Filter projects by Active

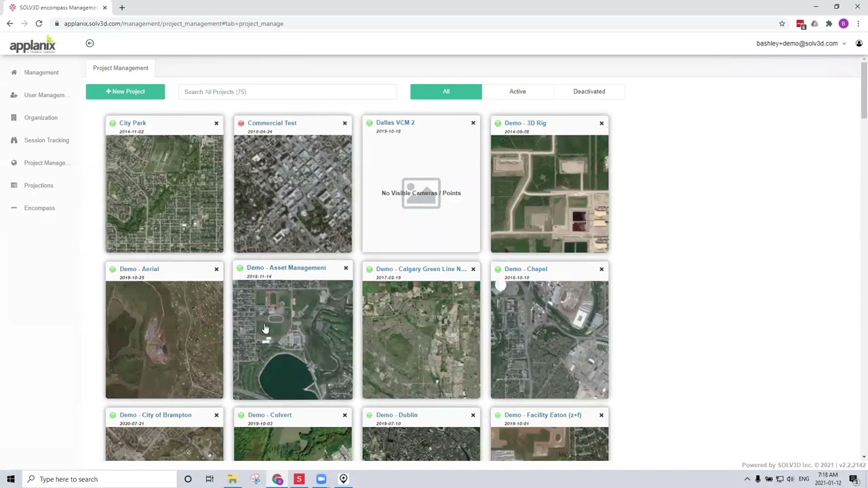click(517, 91)
